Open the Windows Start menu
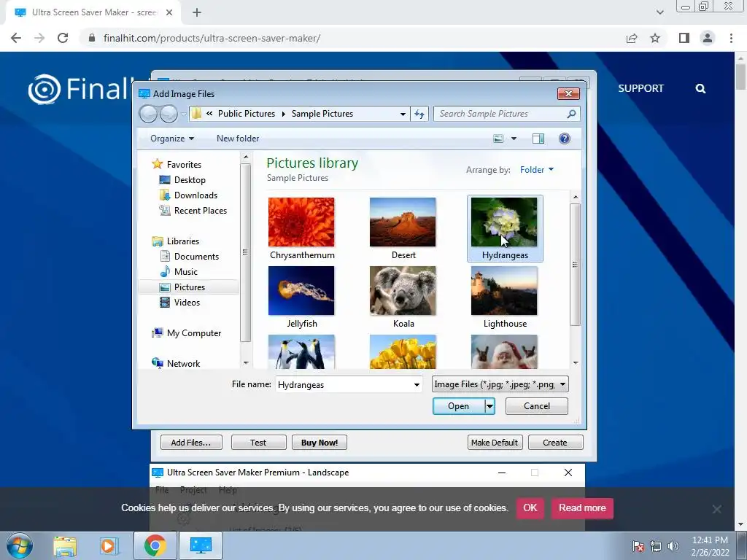The image size is (747, 560). [20, 545]
